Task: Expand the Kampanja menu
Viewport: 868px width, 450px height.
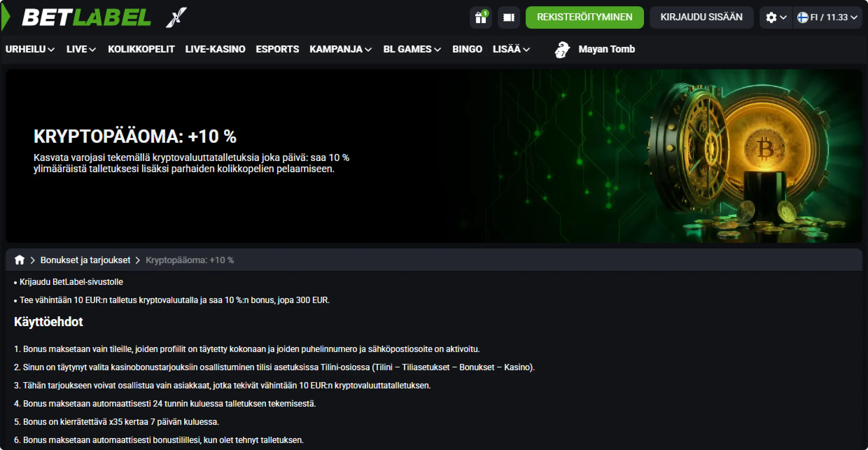Action: 340,49
